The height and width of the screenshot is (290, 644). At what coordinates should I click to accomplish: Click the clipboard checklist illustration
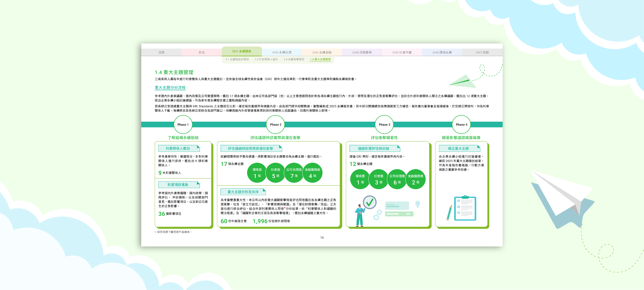pyautogui.click(x=465, y=208)
